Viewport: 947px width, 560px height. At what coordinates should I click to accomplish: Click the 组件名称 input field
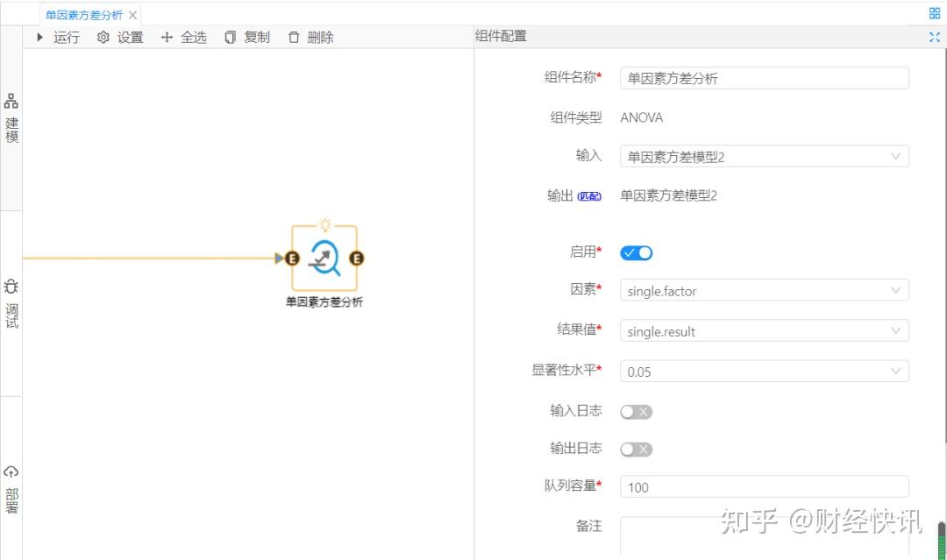(x=764, y=78)
